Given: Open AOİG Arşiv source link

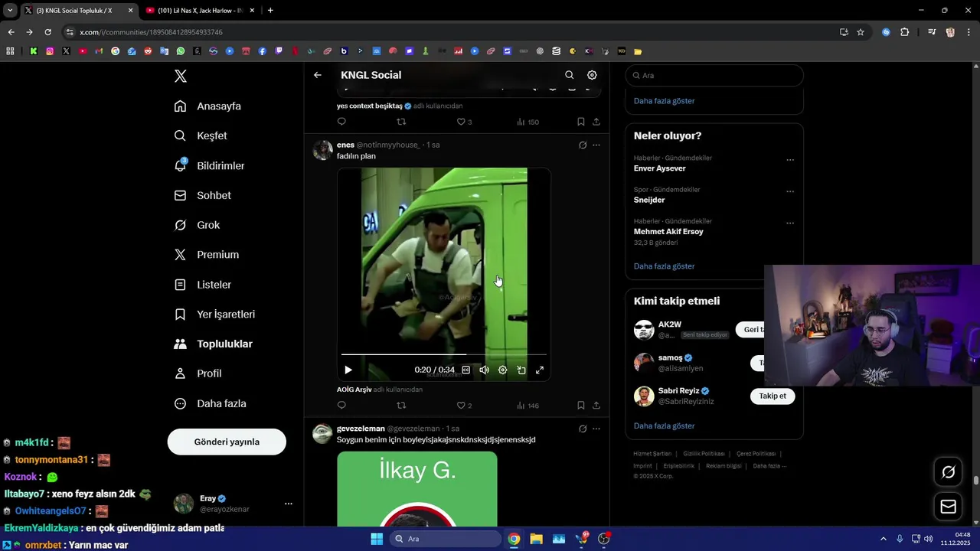Looking at the screenshot, I should [354, 390].
